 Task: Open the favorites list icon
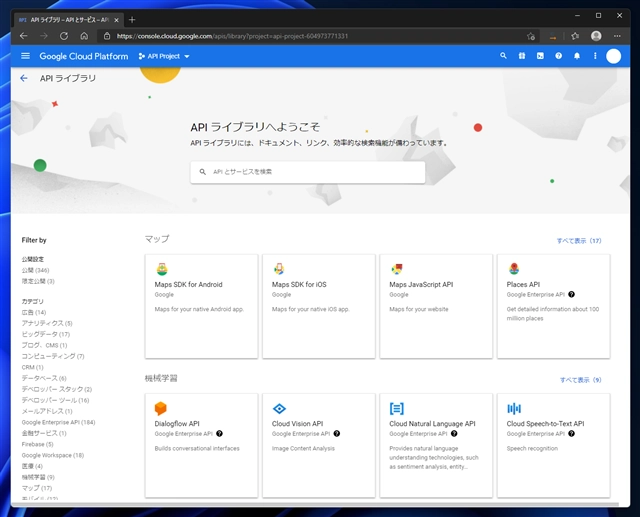pyautogui.click(x=575, y=36)
